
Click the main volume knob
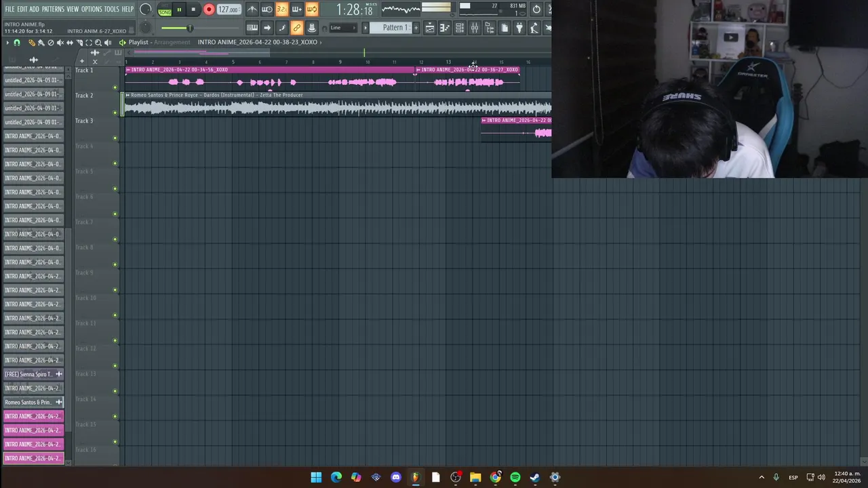point(146,9)
